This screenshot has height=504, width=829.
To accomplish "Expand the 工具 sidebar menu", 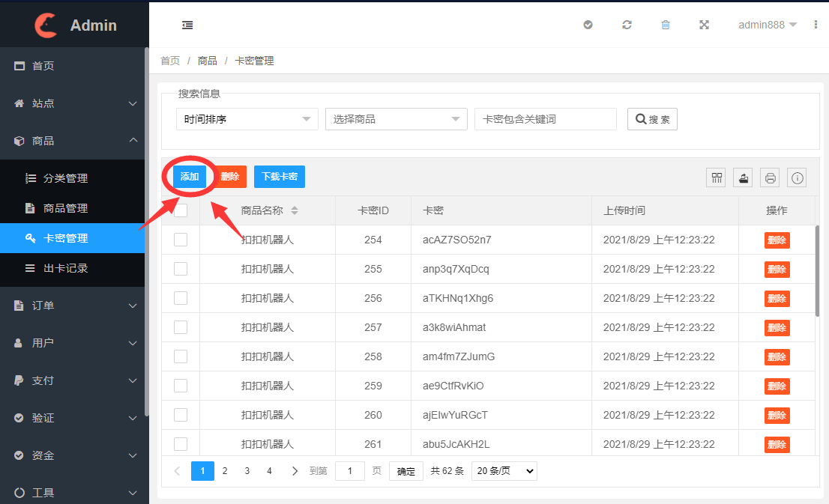I will tap(73, 493).
